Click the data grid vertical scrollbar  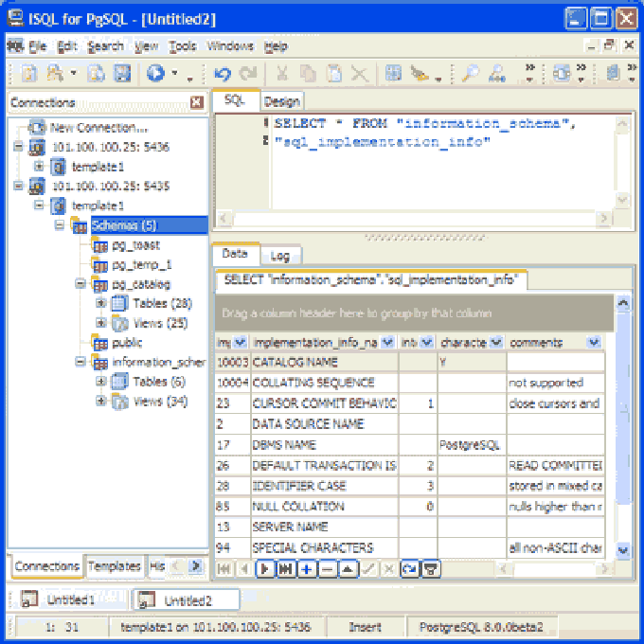coord(623,425)
